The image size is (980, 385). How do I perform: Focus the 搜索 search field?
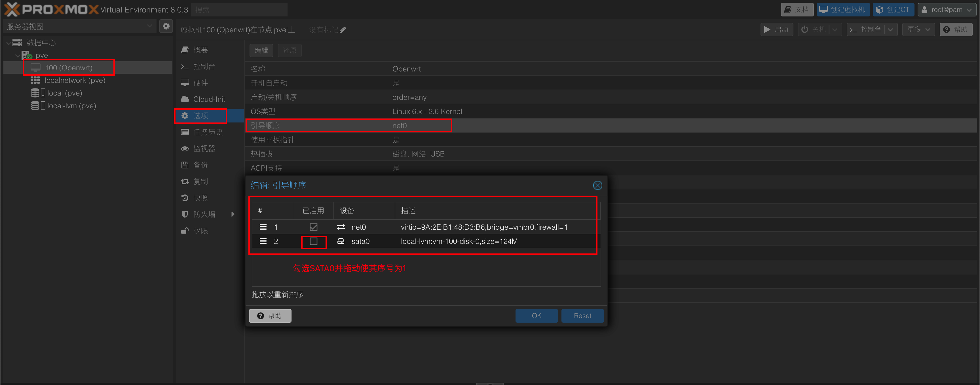tap(239, 10)
